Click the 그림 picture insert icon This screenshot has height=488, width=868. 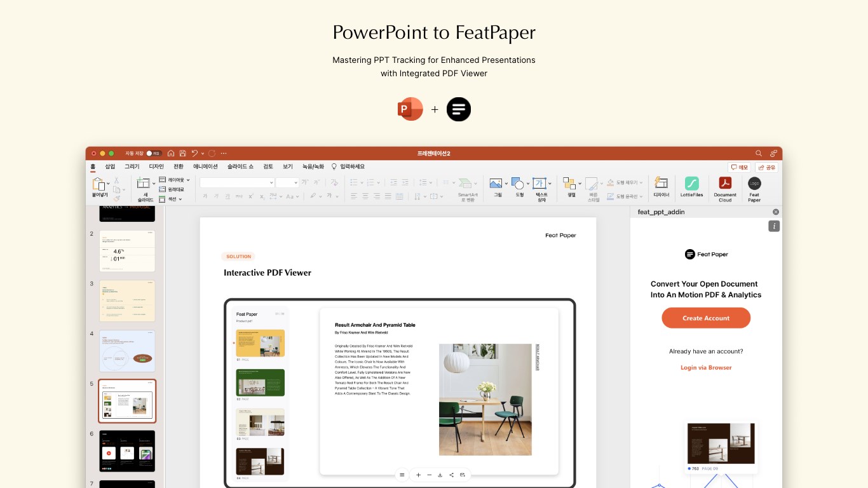(x=496, y=183)
